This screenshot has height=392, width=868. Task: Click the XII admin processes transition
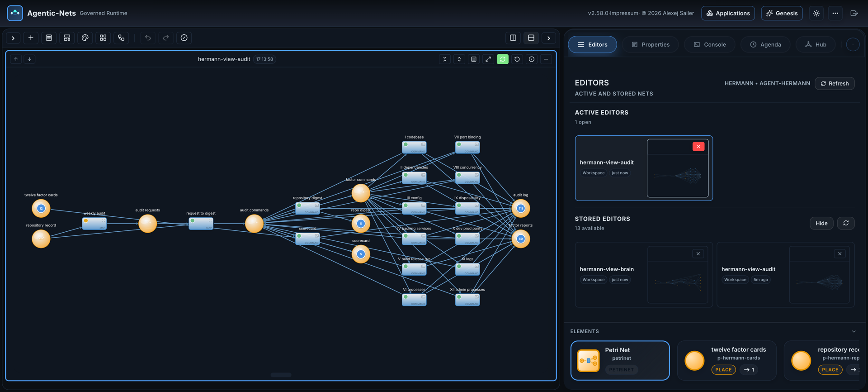(467, 300)
